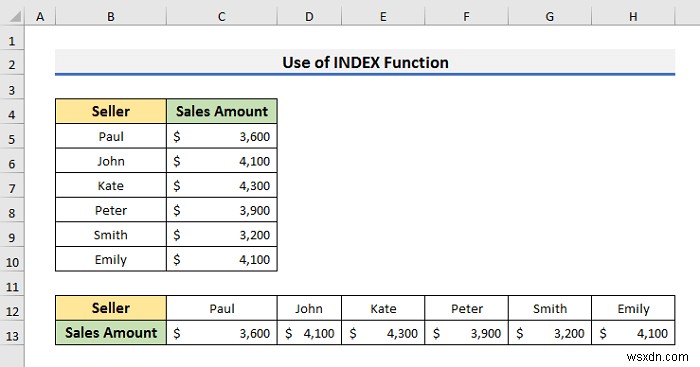Select cell E13 with $4,300
Screen dimensions: 700x367
tap(383, 333)
